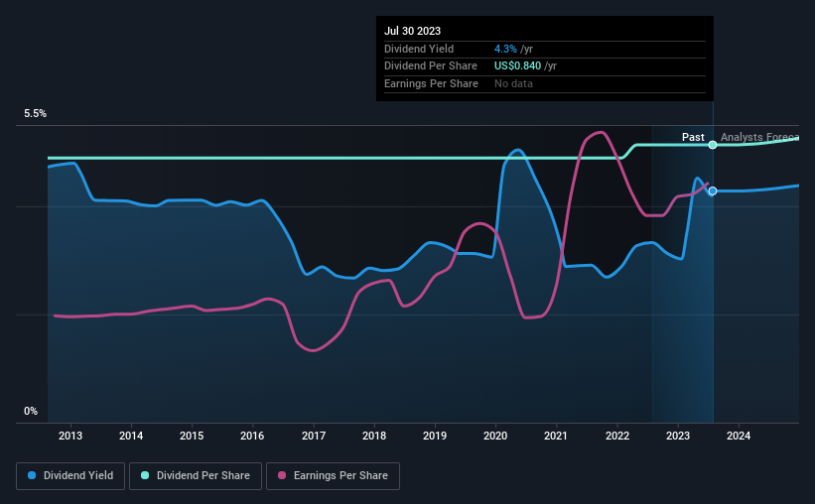Screen dimensions: 815x504
Task: Click the pink Earnings Per Share dot
Action: [282, 475]
